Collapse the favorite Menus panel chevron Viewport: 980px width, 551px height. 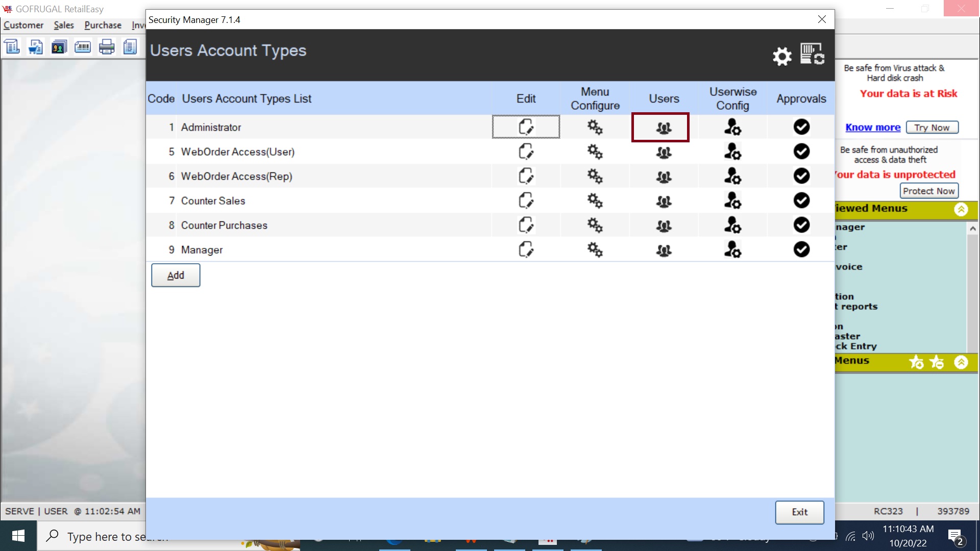coord(961,362)
